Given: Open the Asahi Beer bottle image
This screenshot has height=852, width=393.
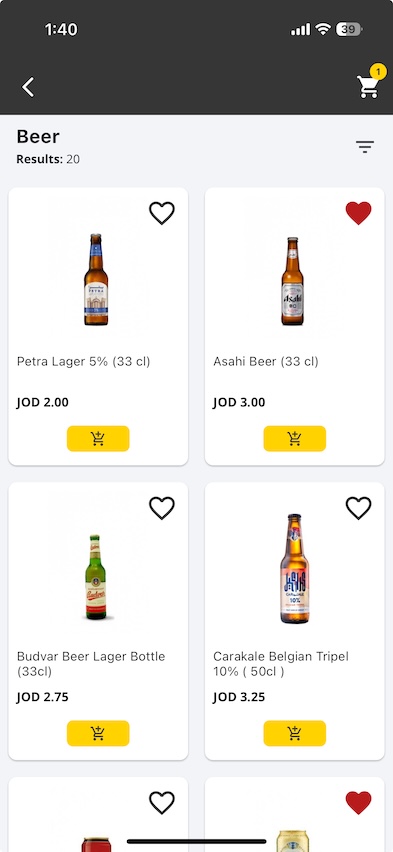Looking at the screenshot, I should pyautogui.click(x=292, y=281).
